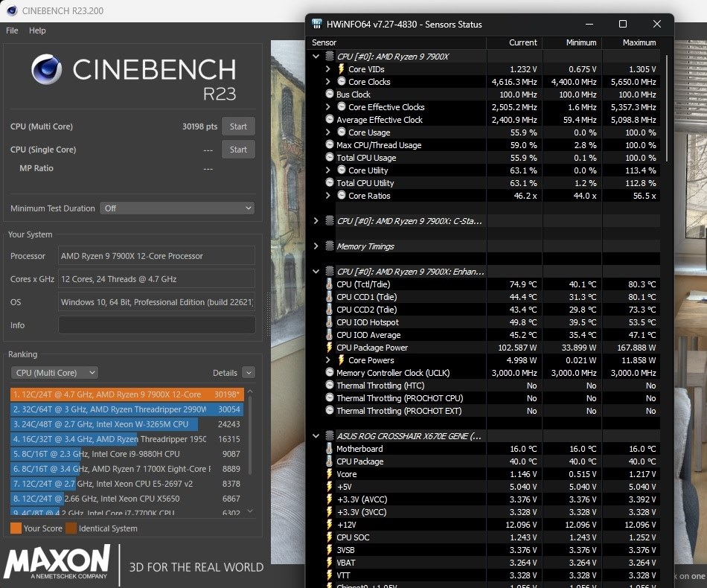Select the Intel Xeon W-3265M ranking entry
Viewport: 707px width, 588px height.
pyautogui.click(x=127, y=424)
